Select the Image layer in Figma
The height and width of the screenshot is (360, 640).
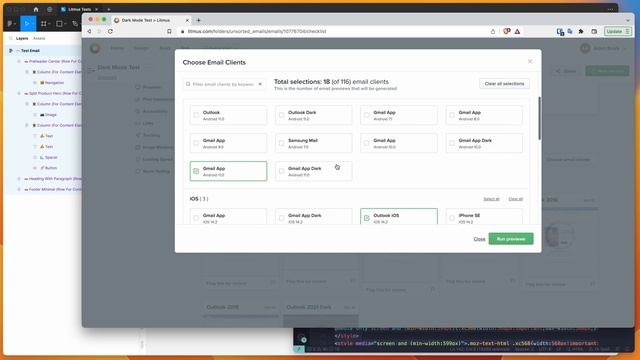48,115
